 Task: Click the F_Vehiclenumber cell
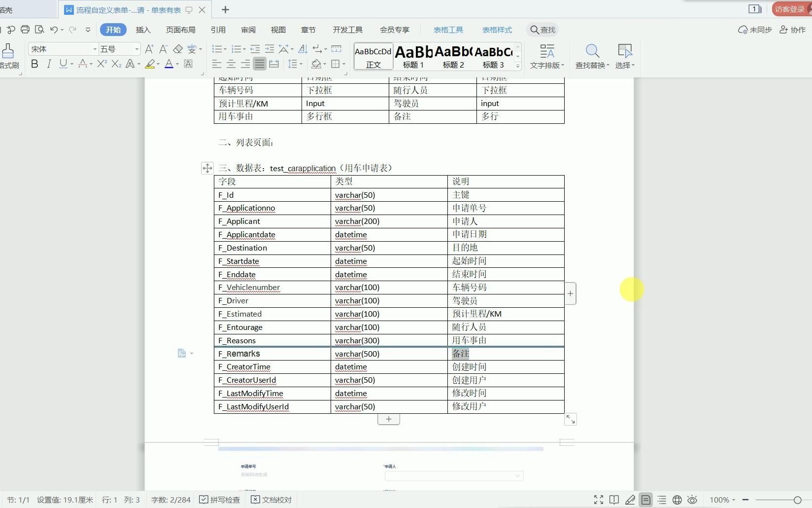click(272, 287)
